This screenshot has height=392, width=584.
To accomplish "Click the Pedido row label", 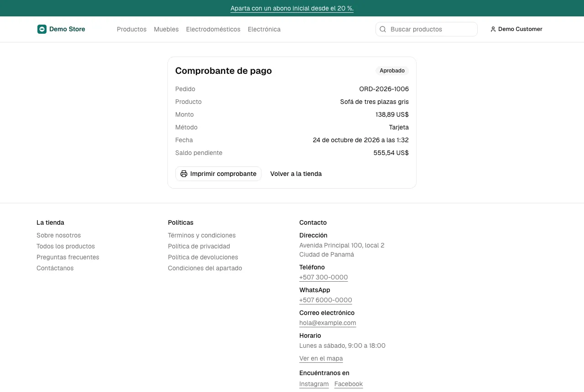I will [x=185, y=89].
